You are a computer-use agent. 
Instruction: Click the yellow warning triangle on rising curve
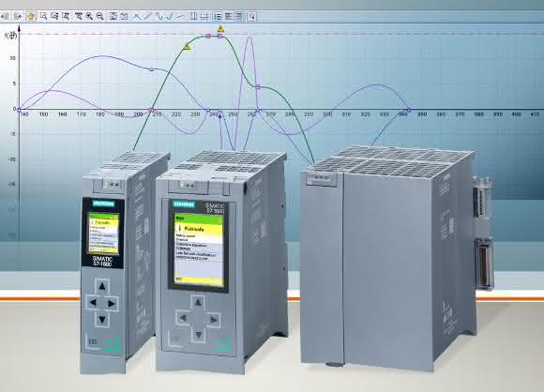(x=187, y=47)
